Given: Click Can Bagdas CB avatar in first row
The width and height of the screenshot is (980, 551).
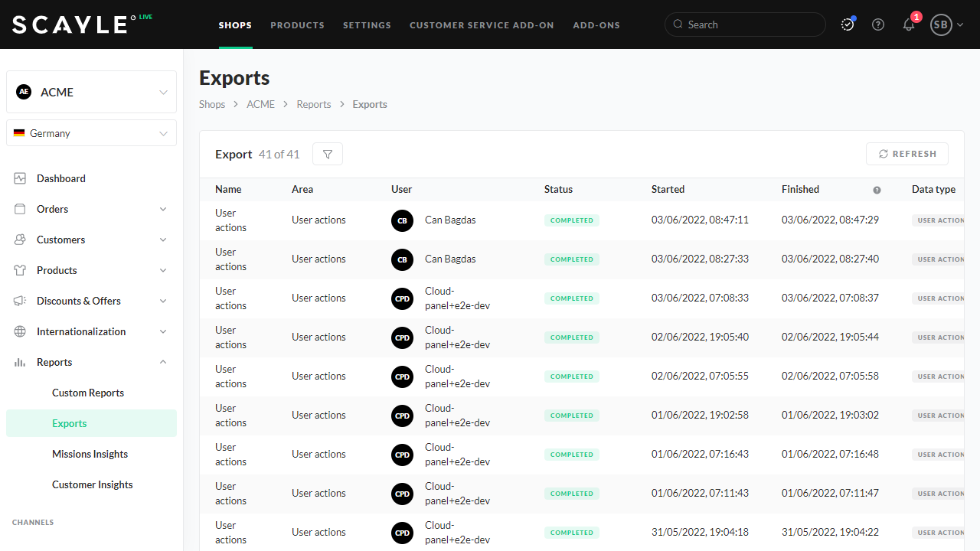Looking at the screenshot, I should pos(402,220).
